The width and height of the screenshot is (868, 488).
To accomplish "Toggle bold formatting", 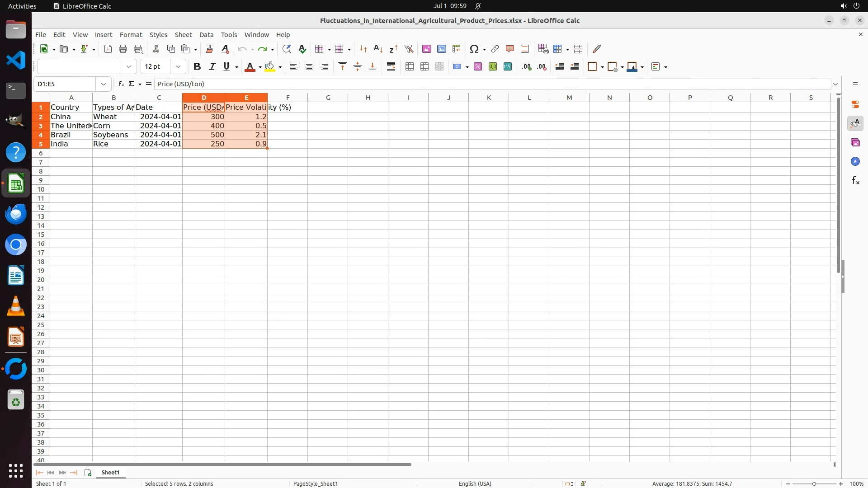I will 197,67.
